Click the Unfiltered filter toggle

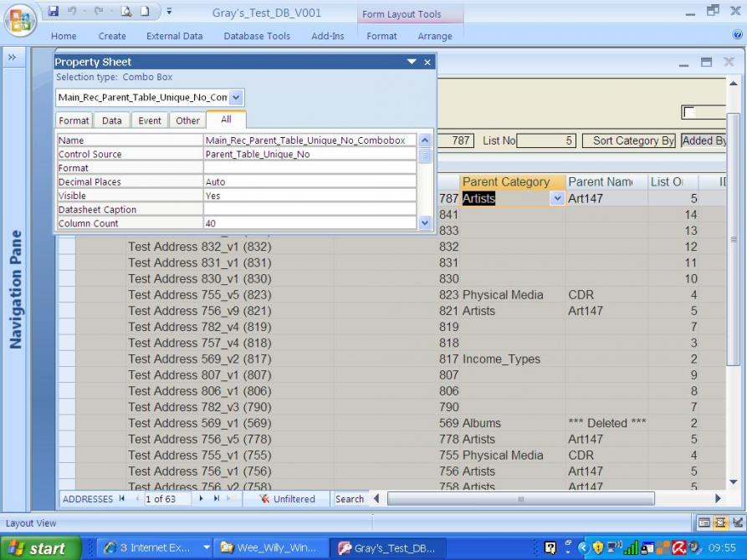click(286, 499)
